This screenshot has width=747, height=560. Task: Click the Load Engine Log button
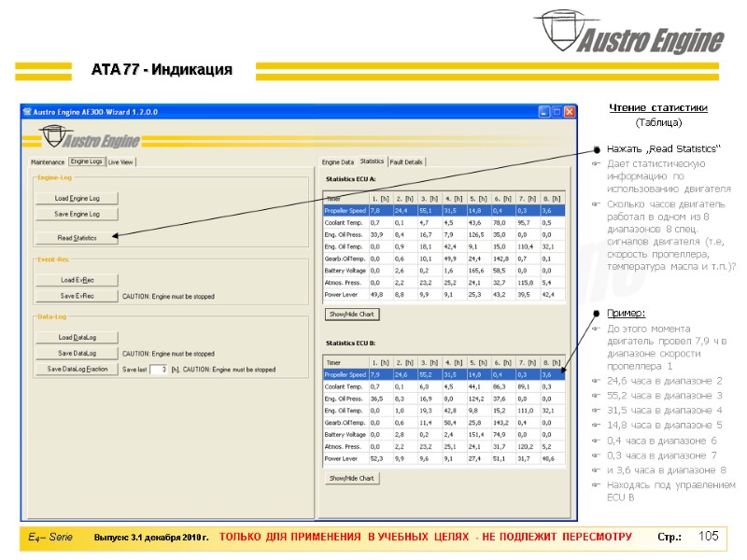pos(77,198)
